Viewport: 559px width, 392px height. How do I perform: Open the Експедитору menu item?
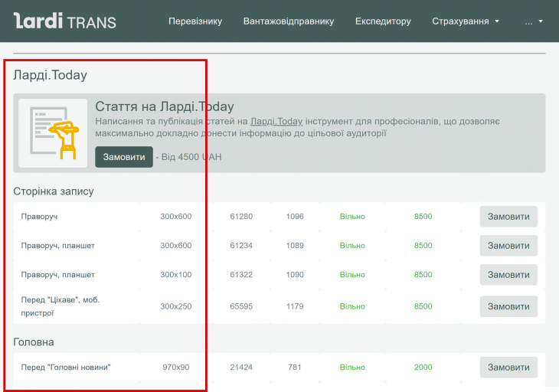383,21
